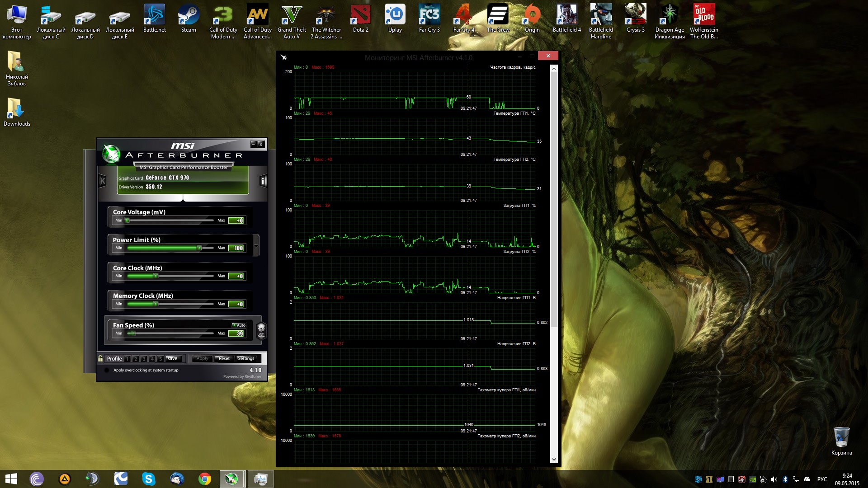Click the Core Clock slider handle
This screenshot has height=488, width=868.
pyautogui.click(x=156, y=276)
